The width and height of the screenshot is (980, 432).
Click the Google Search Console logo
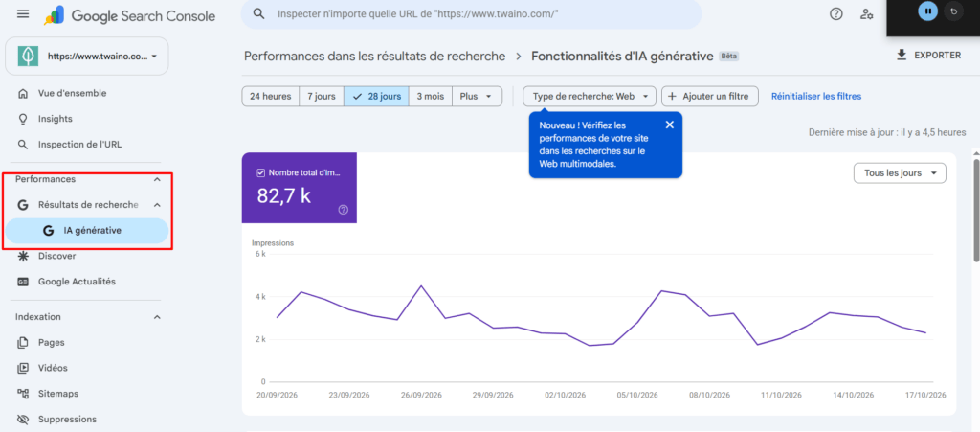click(x=129, y=15)
